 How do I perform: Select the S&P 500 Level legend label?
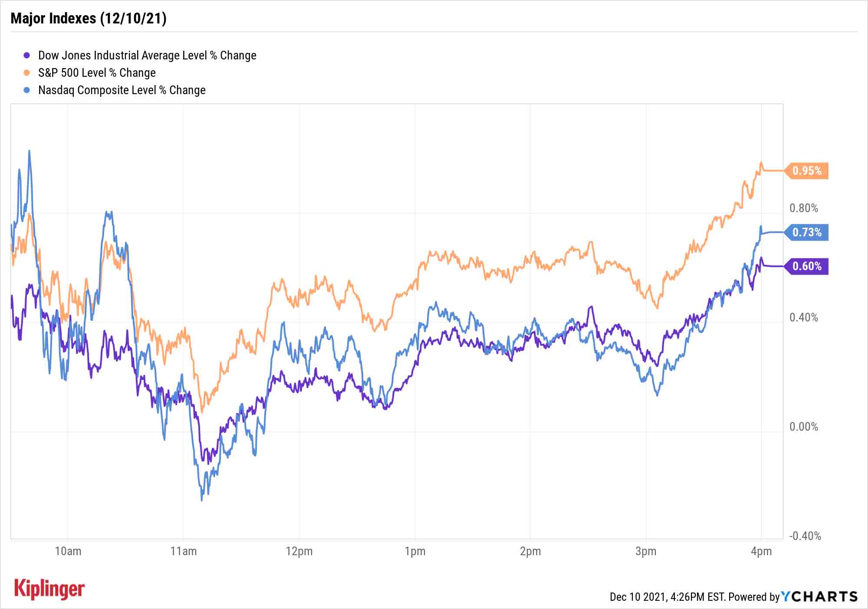coord(97,73)
